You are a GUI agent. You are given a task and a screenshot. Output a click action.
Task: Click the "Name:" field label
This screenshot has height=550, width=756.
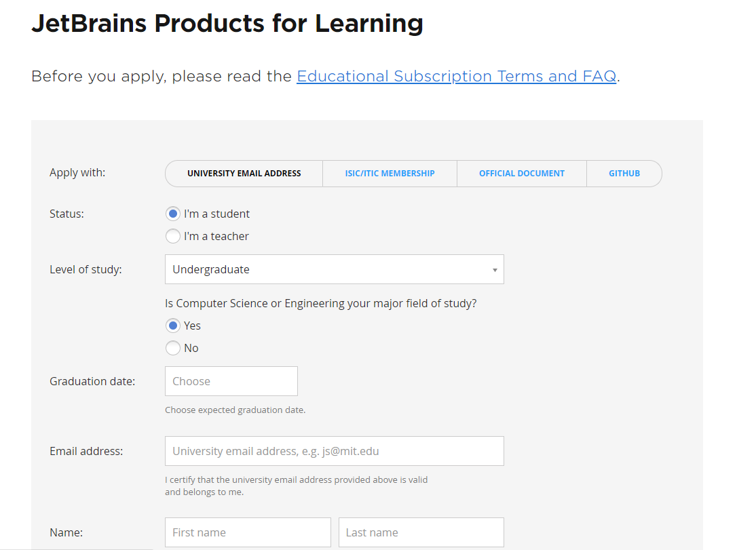point(66,532)
